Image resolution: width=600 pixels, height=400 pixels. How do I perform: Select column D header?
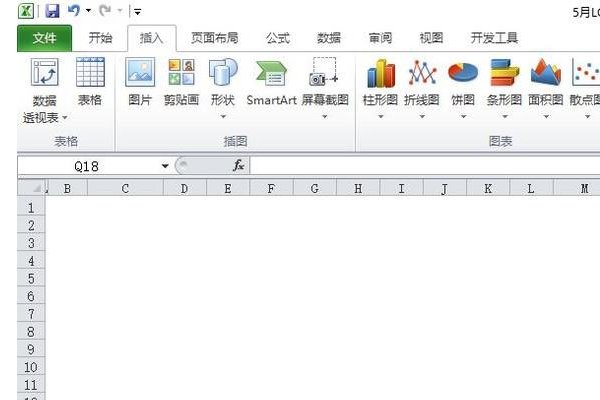pos(184,188)
